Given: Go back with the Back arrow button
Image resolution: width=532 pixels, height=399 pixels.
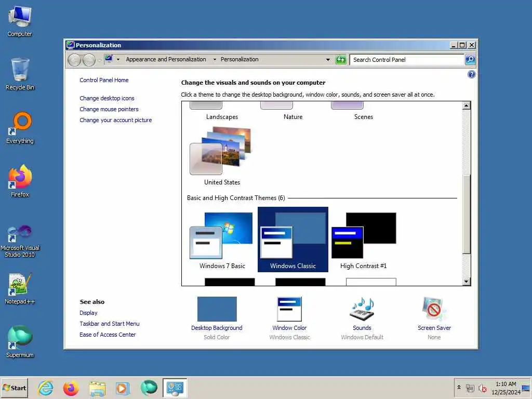Looking at the screenshot, I should [74, 60].
